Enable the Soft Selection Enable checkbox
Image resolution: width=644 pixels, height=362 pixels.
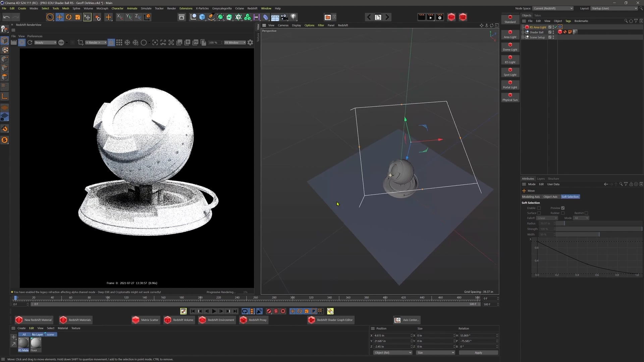click(539, 208)
